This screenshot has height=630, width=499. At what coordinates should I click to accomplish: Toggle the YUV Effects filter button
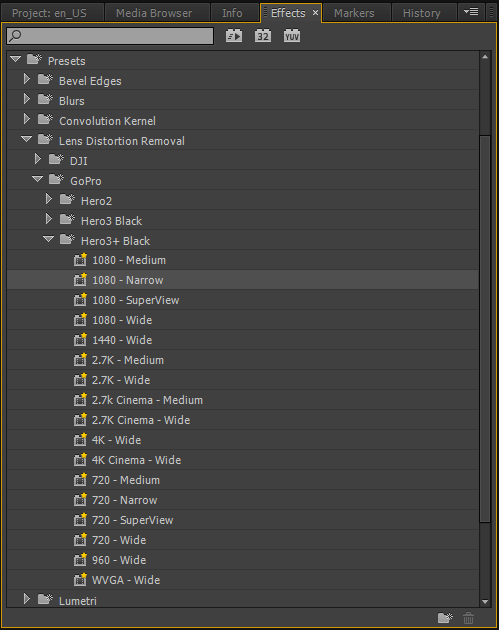tap(292, 36)
